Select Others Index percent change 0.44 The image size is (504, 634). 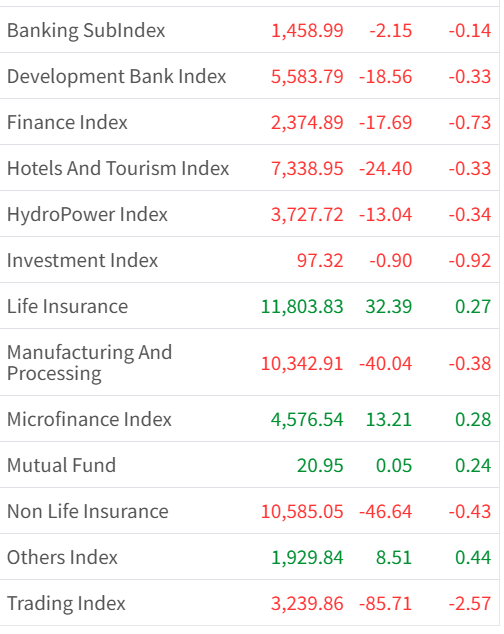click(473, 558)
